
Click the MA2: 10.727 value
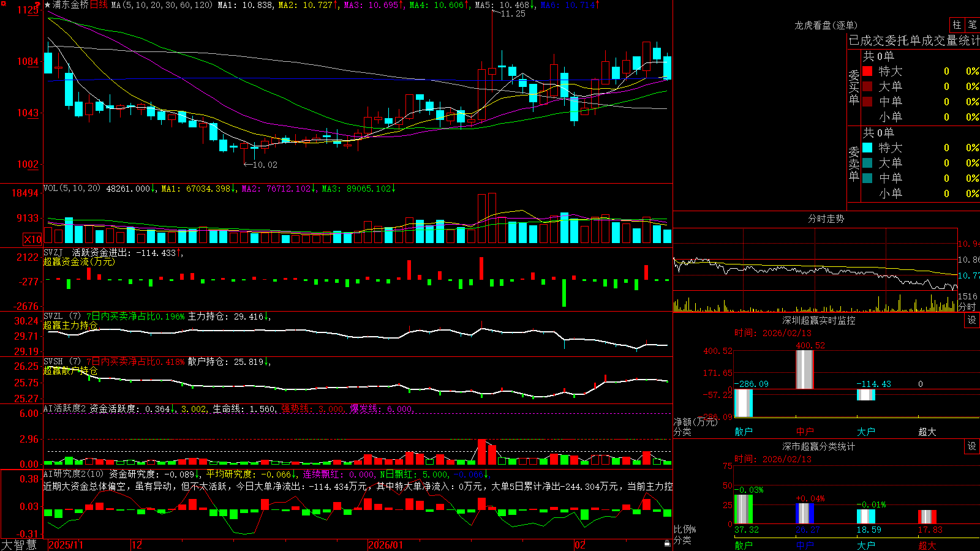(x=305, y=5)
